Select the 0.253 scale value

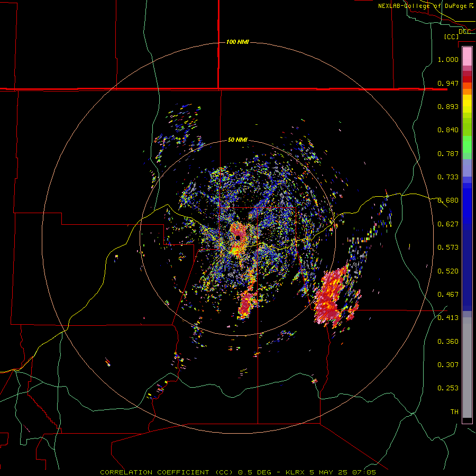(x=448, y=388)
